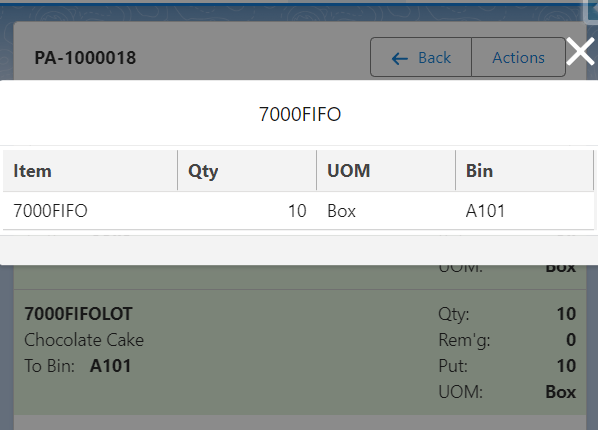Click the Rem'g value 0
The image size is (598, 430).
(571, 340)
